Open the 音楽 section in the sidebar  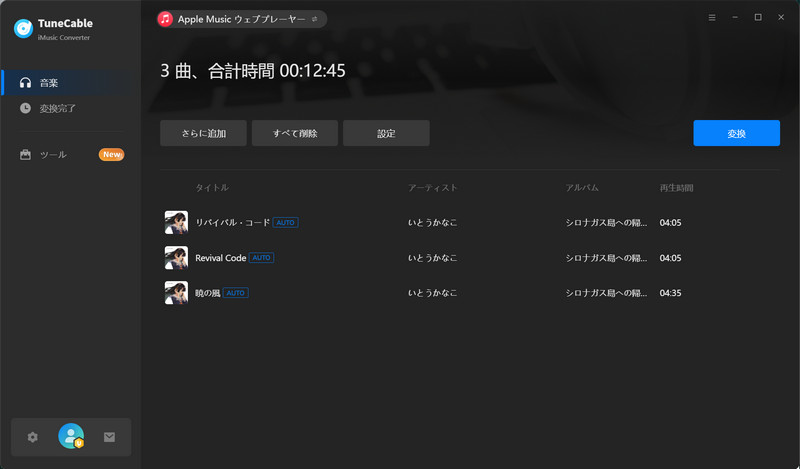pyautogui.click(x=71, y=83)
